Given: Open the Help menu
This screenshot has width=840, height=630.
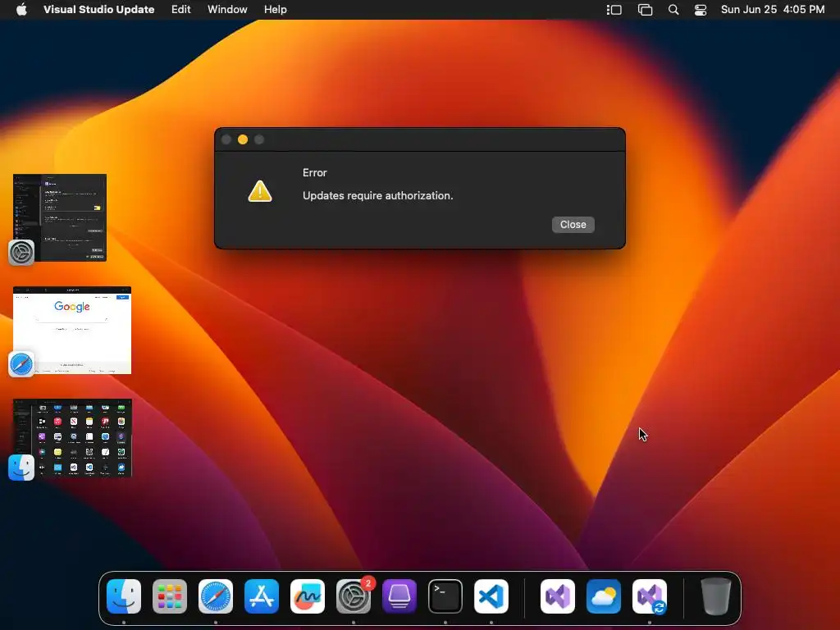Looking at the screenshot, I should tap(276, 9).
